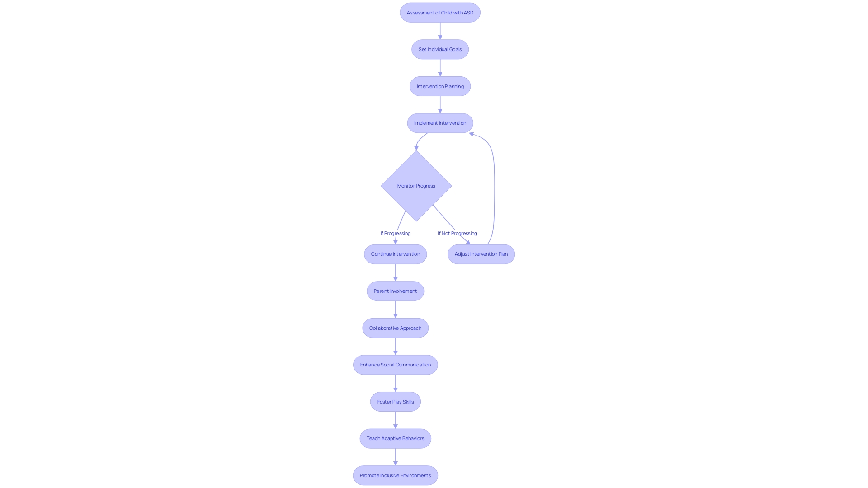Select the Teach Adaptive Behaviors tab

tap(395, 438)
